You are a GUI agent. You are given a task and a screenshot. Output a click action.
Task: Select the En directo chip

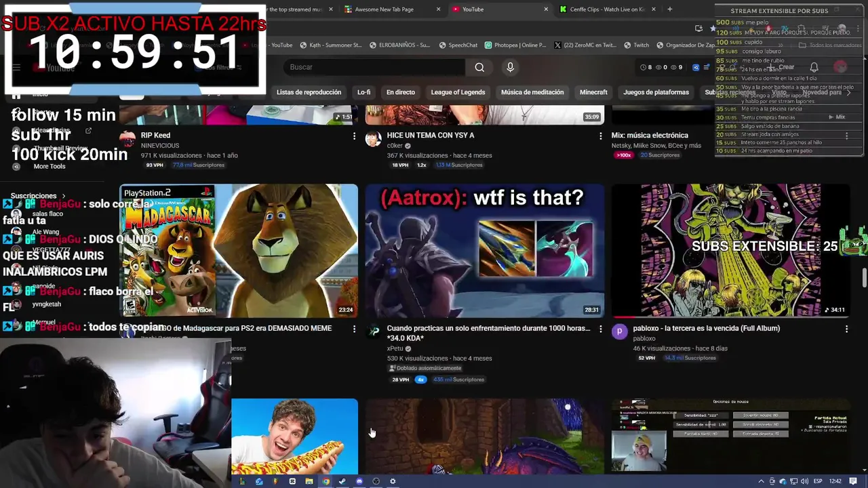[x=401, y=92]
